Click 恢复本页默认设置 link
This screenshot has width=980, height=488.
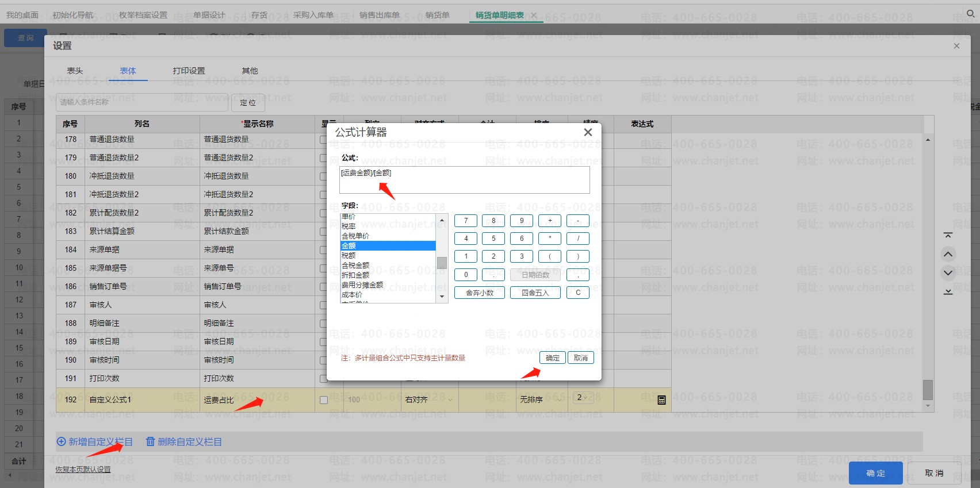[x=83, y=470]
